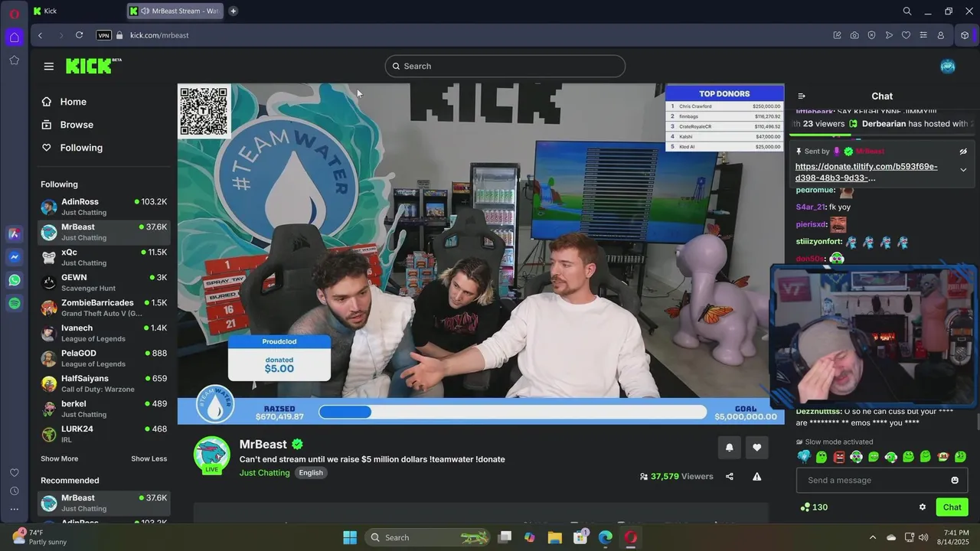The height and width of the screenshot is (551, 980).
Task: Open xQc channel in Following list
Action: (104, 258)
